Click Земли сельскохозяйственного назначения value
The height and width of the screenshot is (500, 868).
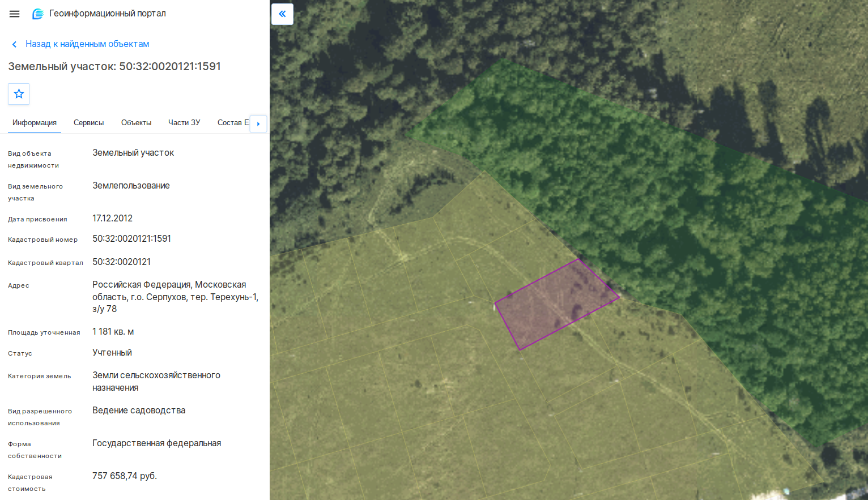point(156,382)
